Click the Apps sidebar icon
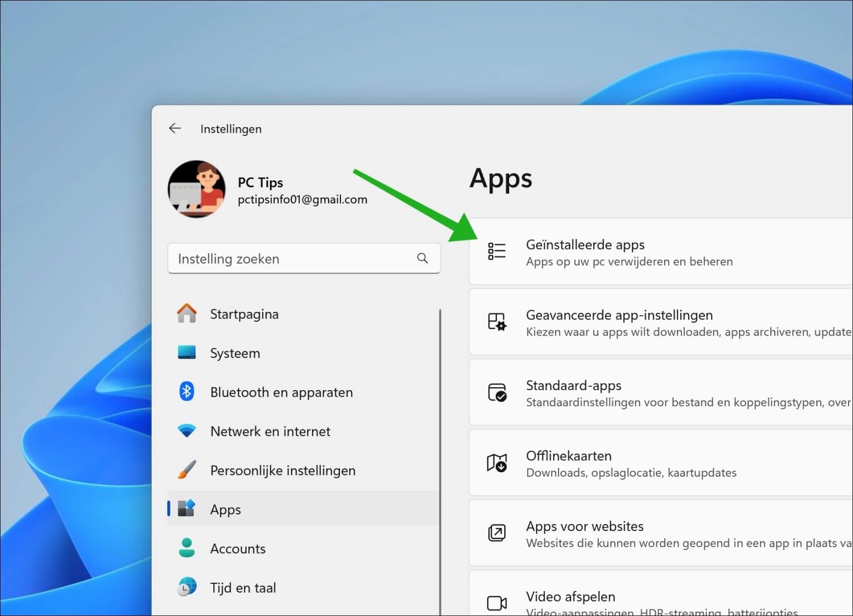Screen dimensions: 853x616 point(187,509)
